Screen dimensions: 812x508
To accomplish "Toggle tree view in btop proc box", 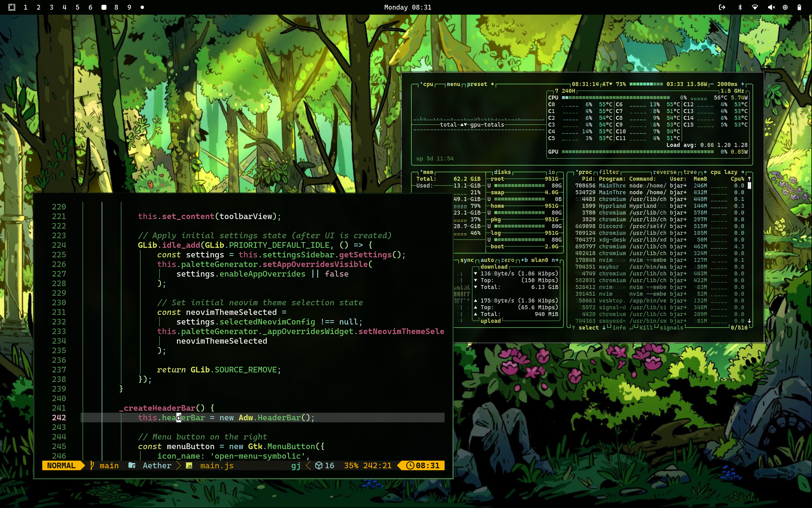I will (x=690, y=172).
